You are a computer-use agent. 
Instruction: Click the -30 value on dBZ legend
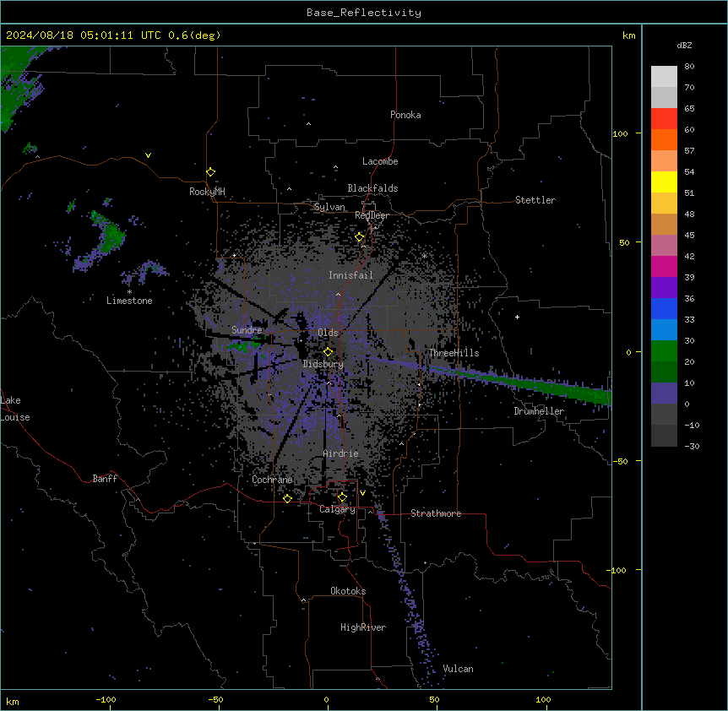[x=692, y=447]
